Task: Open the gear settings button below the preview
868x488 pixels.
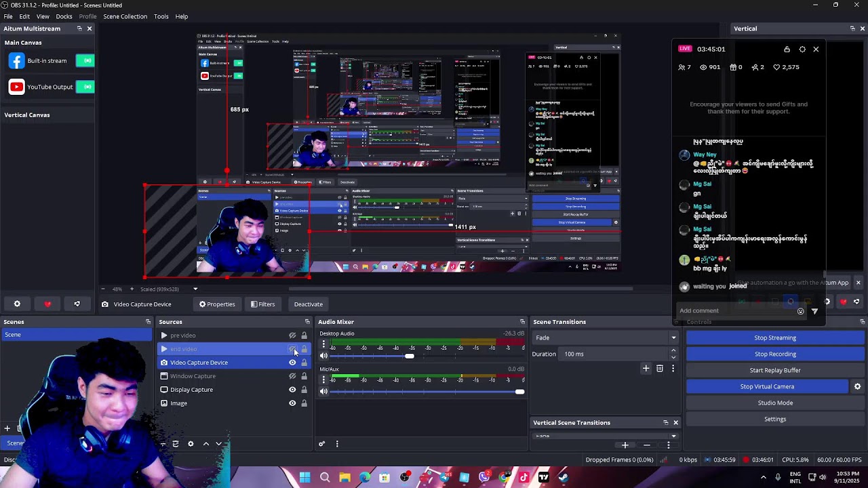Action: 17,304
